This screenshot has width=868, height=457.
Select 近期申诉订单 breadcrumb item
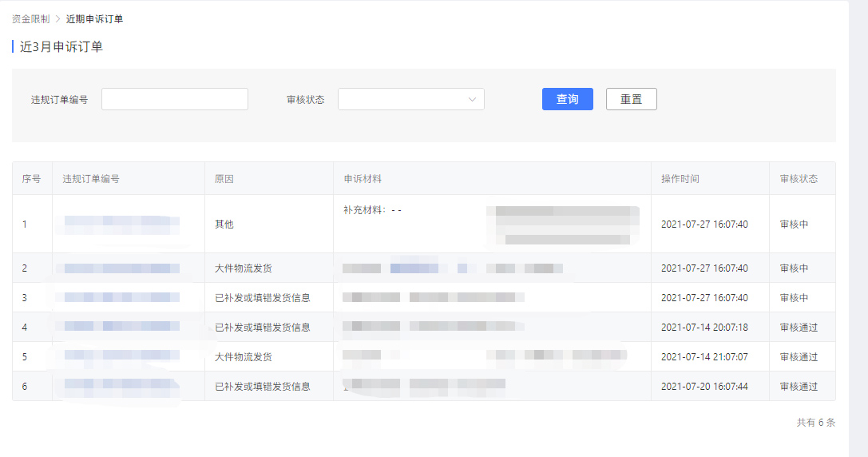click(95, 19)
